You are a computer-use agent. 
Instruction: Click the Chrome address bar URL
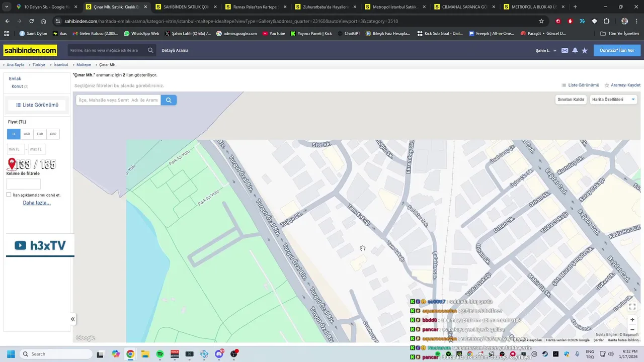coord(231,21)
